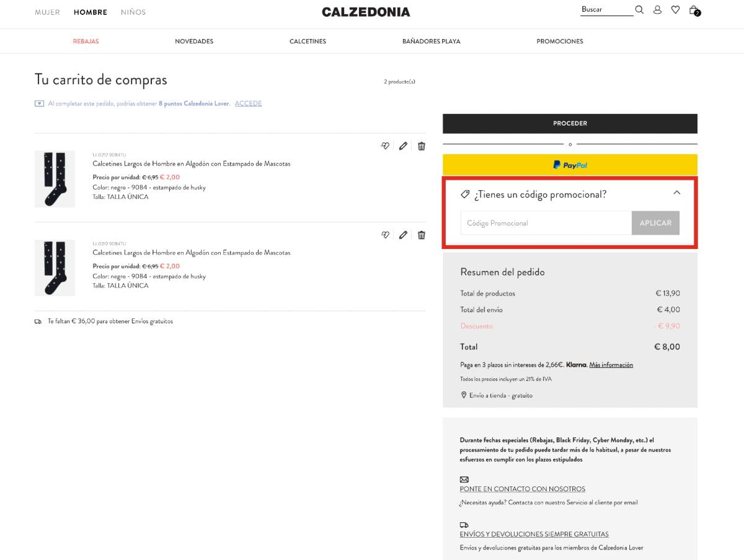
Task: Move second socks item to wishlist
Action: tap(385, 235)
